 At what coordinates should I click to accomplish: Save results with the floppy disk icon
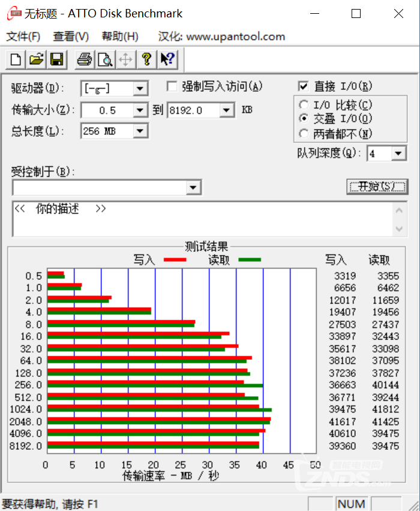point(57,59)
